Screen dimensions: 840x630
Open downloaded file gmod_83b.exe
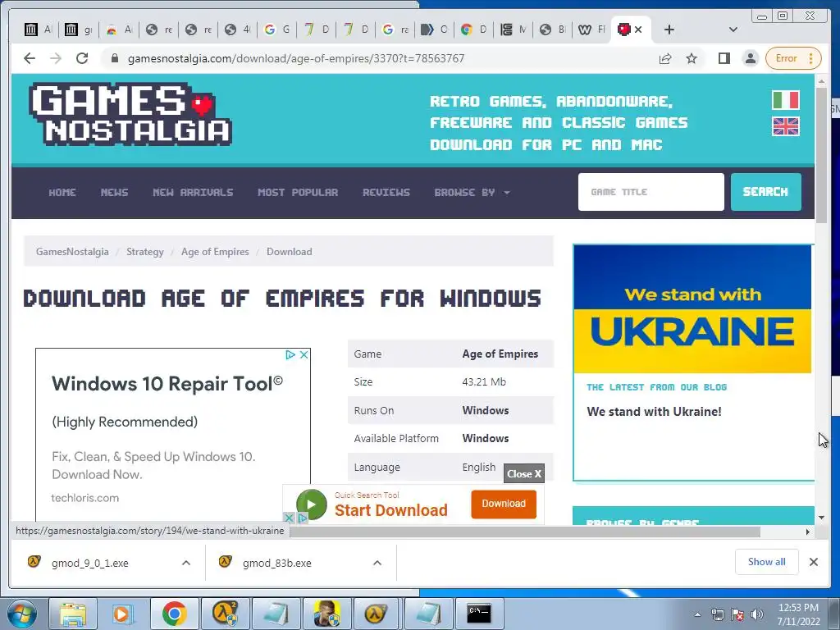coord(277,563)
